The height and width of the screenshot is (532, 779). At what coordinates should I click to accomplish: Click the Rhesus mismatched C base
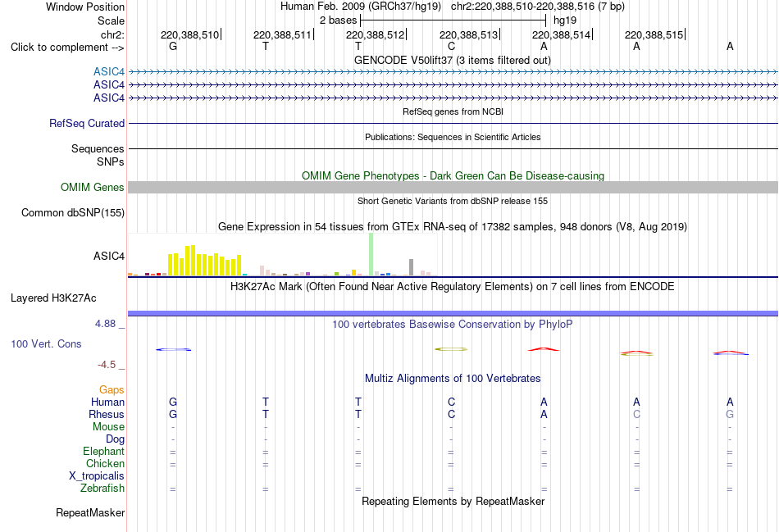click(x=636, y=414)
